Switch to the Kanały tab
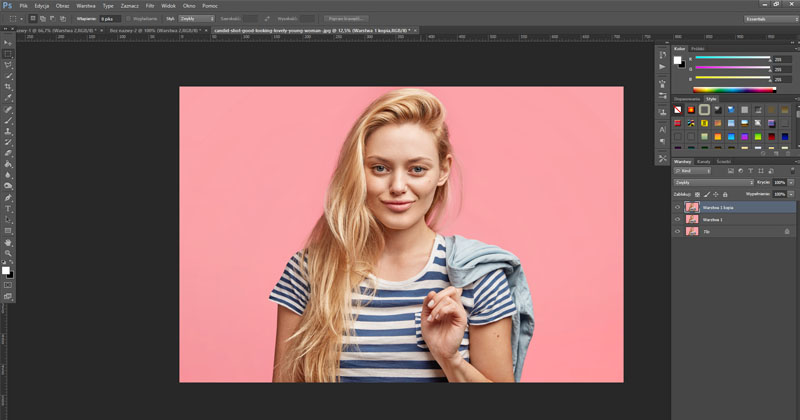Image resolution: width=800 pixels, height=420 pixels. [704, 161]
